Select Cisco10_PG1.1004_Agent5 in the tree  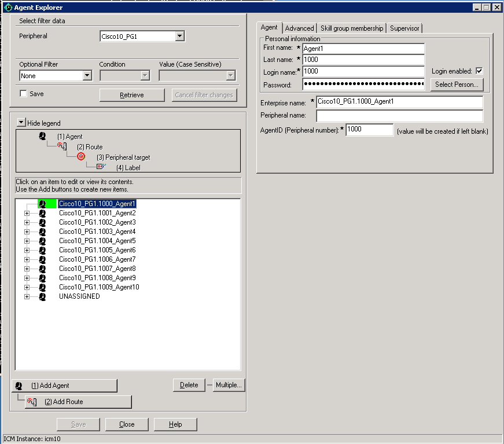[97, 241]
